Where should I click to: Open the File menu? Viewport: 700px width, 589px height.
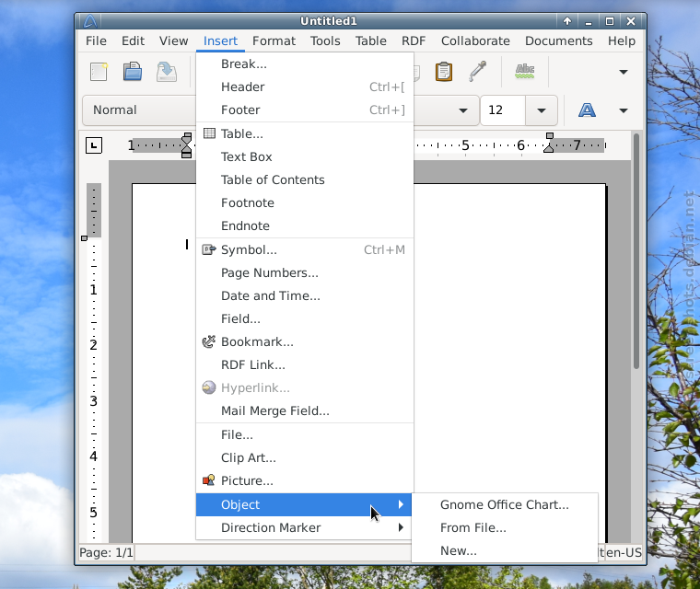[96, 41]
